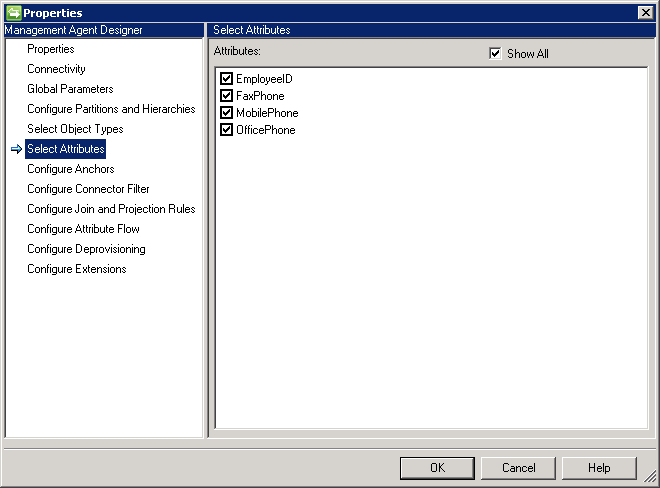Click the blue arrow beside Select Attributes

click(x=16, y=149)
